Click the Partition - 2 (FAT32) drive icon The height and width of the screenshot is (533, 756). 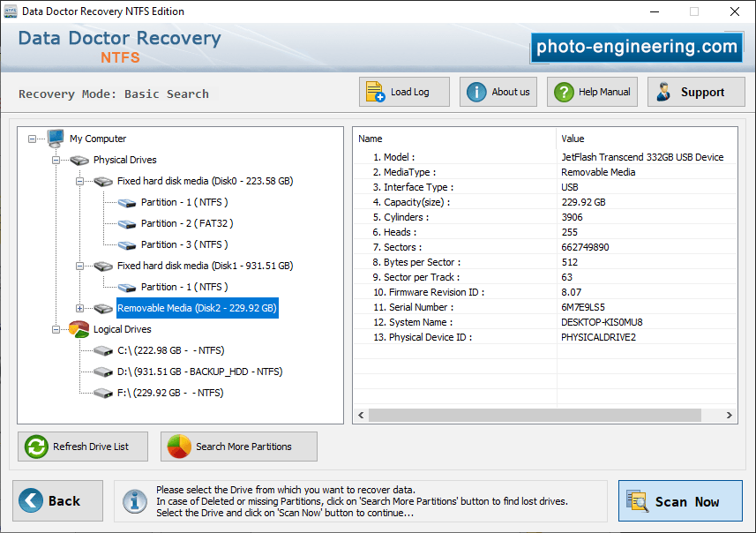click(127, 224)
